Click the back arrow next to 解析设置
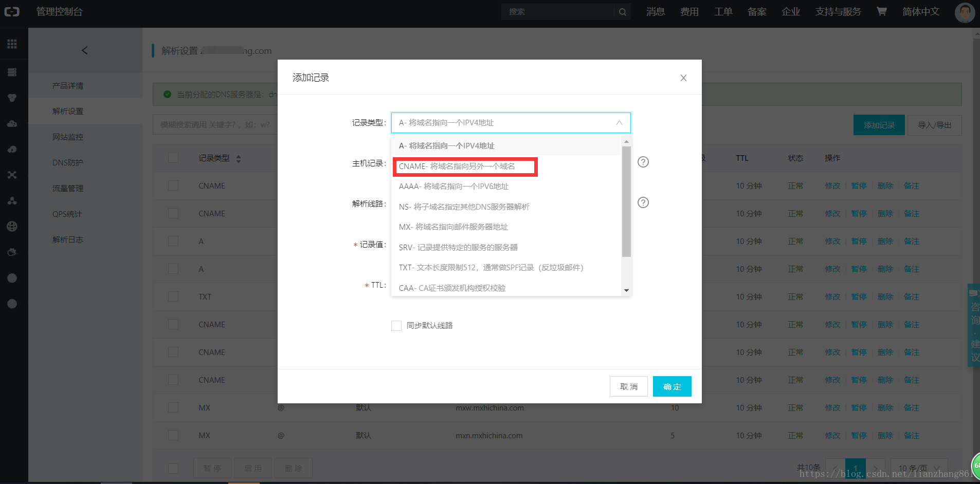The width and height of the screenshot is (980, 484). pyautogui.click(x=85, y=50)
